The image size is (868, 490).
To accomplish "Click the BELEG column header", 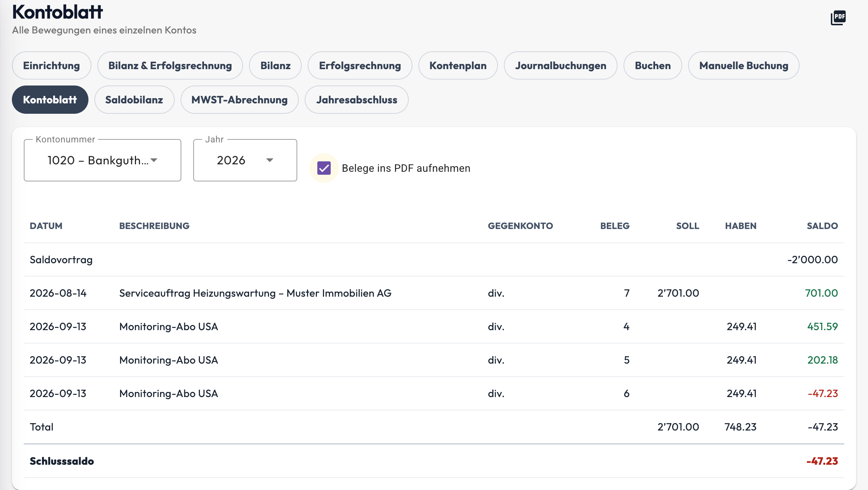I will tap(615, 226).
